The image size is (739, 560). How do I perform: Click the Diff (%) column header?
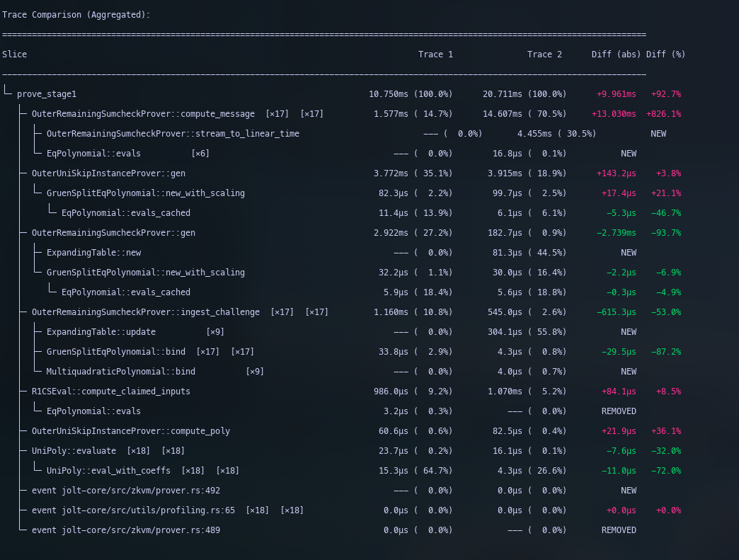(665, 55)
